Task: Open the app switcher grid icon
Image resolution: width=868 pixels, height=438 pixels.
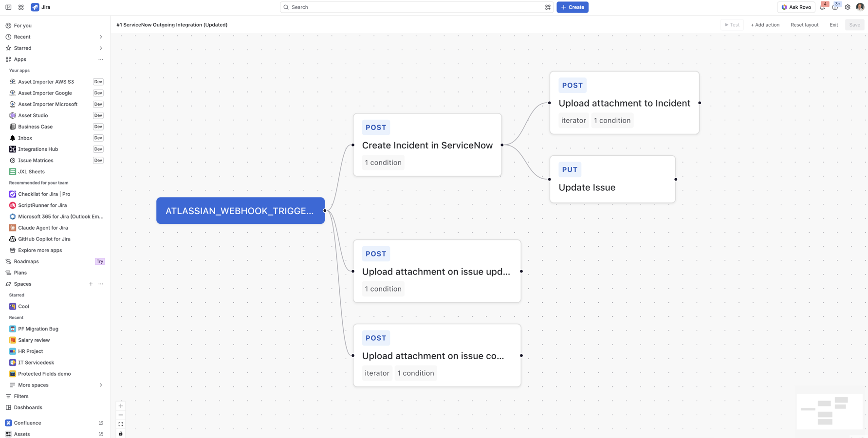Action: [21, 7]
